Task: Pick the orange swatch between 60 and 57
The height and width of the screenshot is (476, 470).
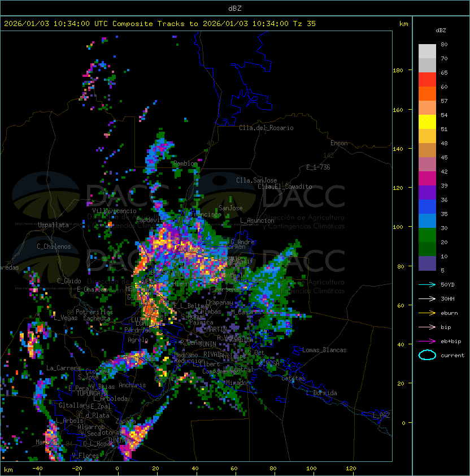Action: (x=427, y=94)
